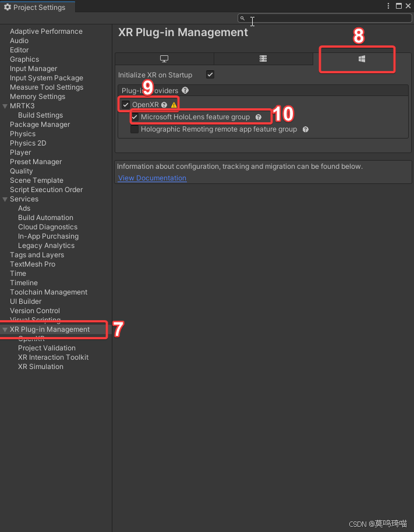Switch to the Windows UWP platform tab
414x532 pixels.
coord(362,59)
